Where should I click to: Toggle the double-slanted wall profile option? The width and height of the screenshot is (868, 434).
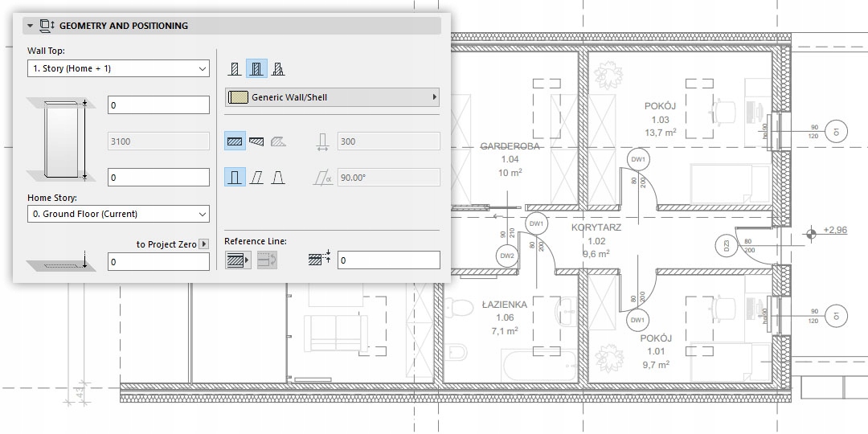coord(278,177)
